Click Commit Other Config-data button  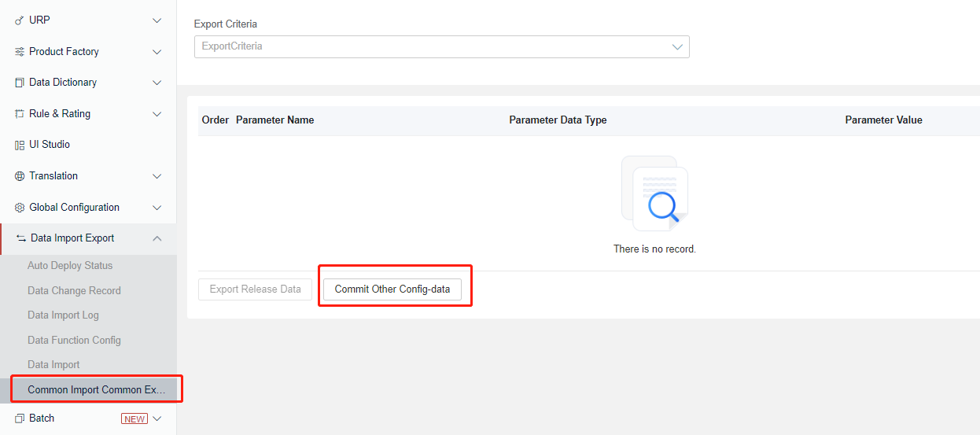[392, 289]
